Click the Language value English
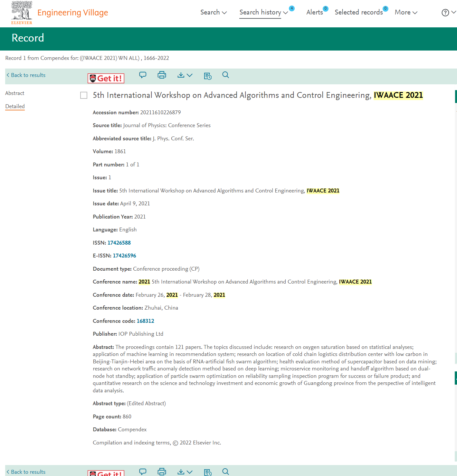The width and height of the screenshot is (457, 476). tap(128, 229)
